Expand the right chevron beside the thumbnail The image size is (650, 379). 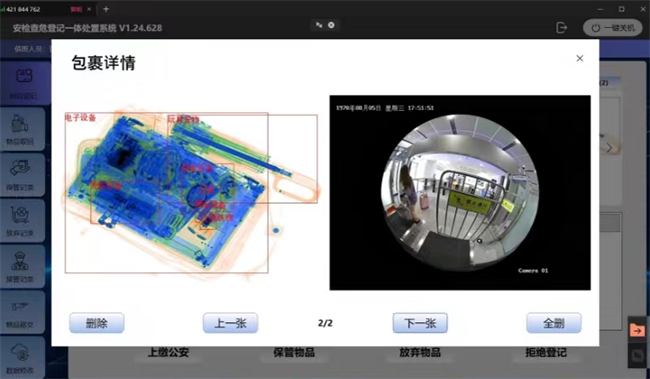point(609,148)
